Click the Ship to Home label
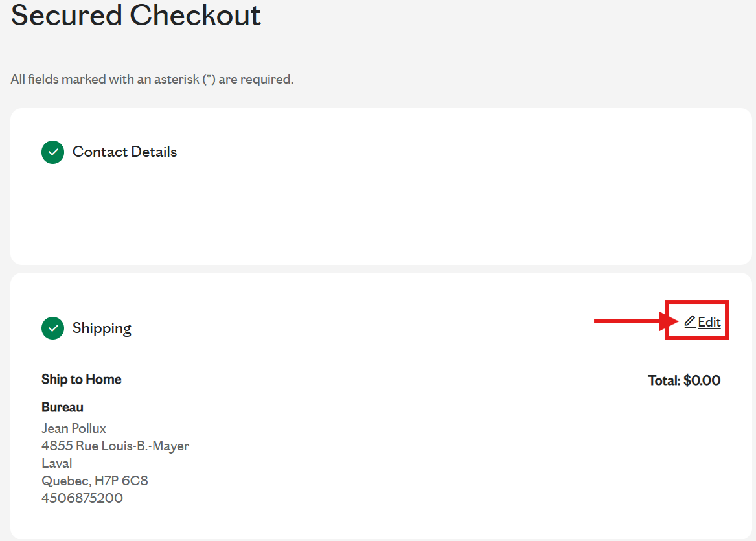 coord(82,380)
